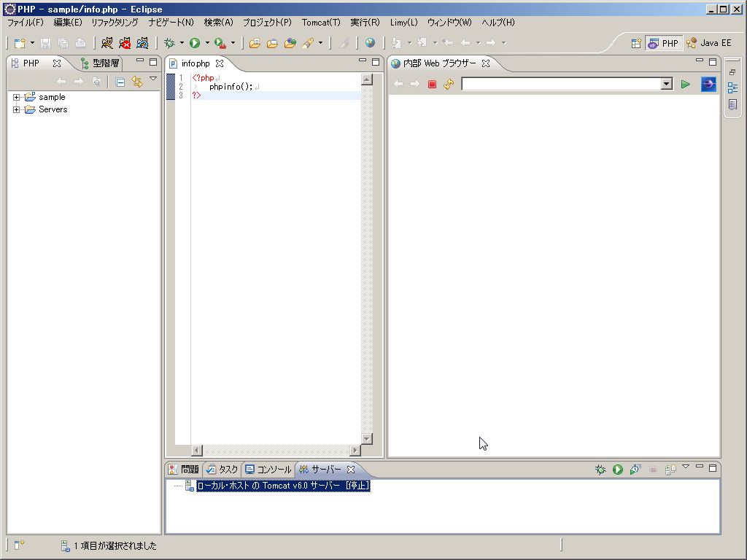Start the server with green play in Servers view
The height and width of the screenshot is (560, 747).
tap(618, 470)
